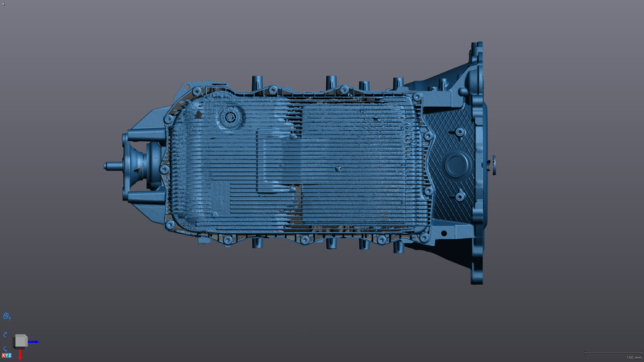Select the output shaft tip on the left end
644x362 pixels.
tap(109, 166)
